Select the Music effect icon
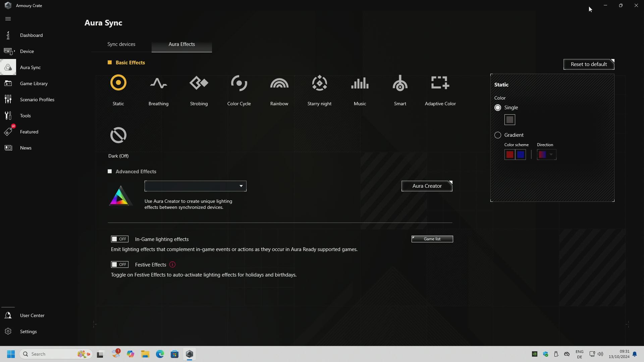This screenshot has height=362, width=644. [360, 83]
